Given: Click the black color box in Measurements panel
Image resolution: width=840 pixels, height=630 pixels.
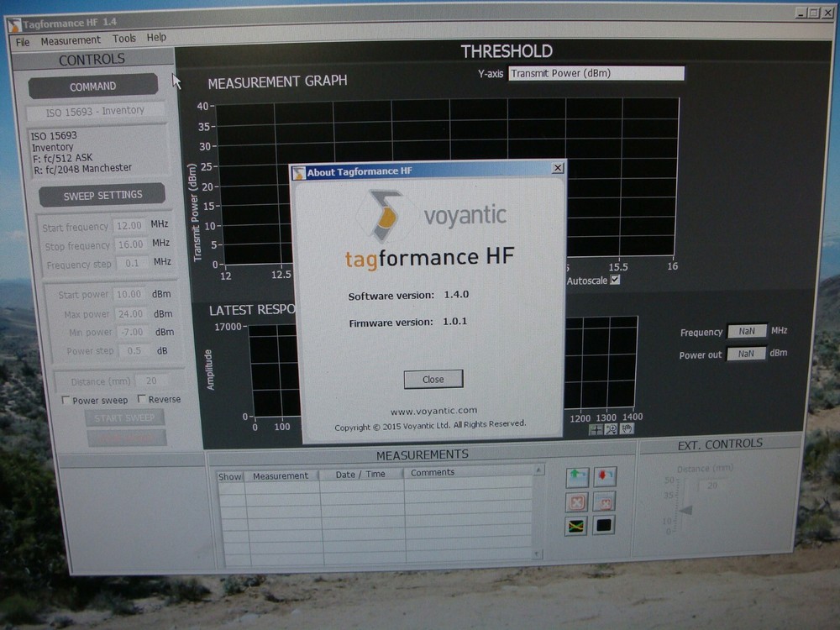Looking at the screenshot, I should pyautogui.click(x=606, y=527).
